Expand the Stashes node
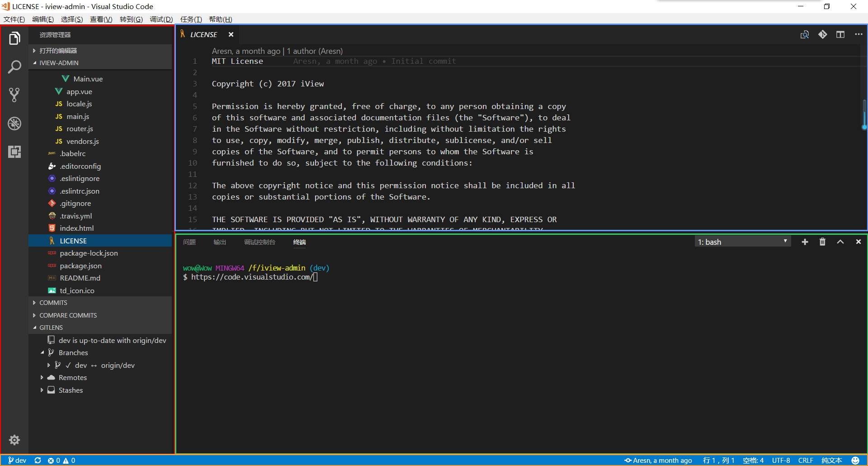Screen dimensions: 868x466 (x=100, y=390)
